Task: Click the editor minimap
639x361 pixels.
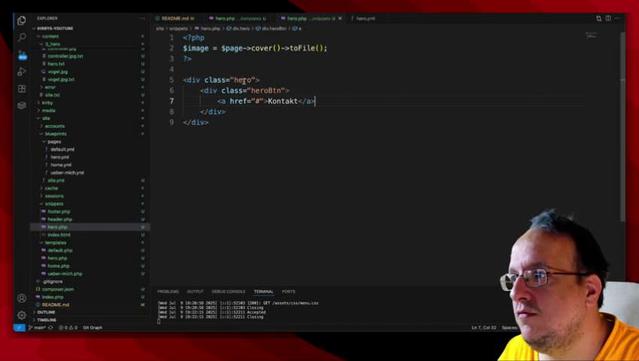Action: click(x=591, y=36)
